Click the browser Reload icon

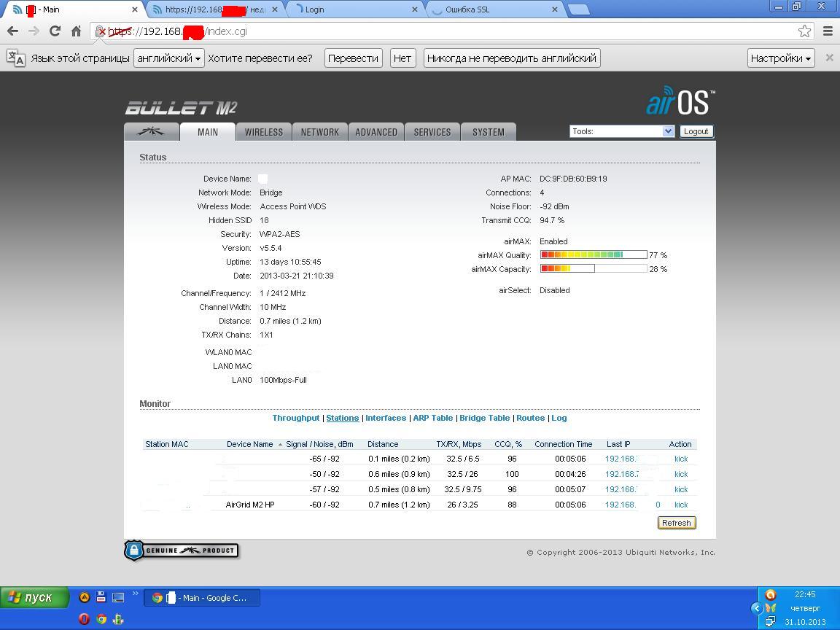(x=55, y=31)
